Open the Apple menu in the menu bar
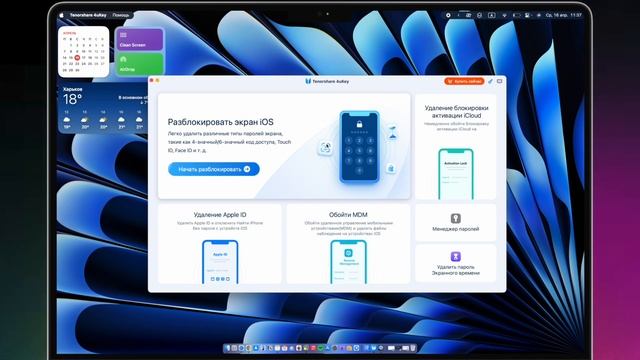This screenshot has height=360, width=640. pyautogui.click(x=62, y=15)
